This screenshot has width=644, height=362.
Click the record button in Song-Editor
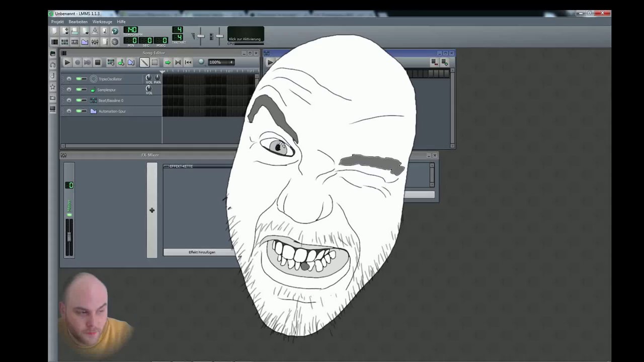tap(77, 62)
